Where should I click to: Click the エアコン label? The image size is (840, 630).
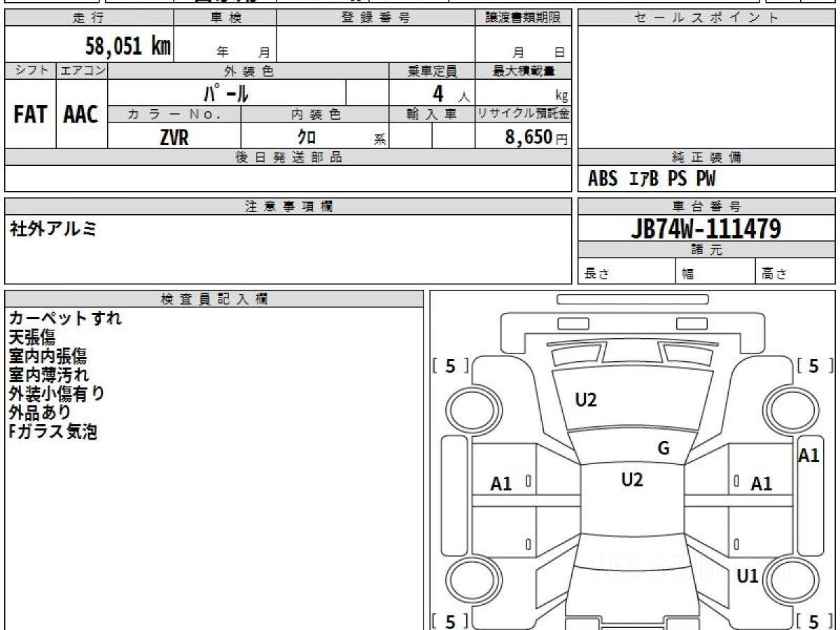(82, 71)
